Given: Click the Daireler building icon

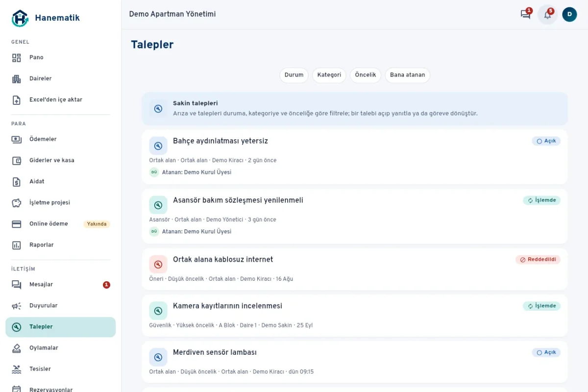Looking at the screenshot, I should tap(17, 79).
